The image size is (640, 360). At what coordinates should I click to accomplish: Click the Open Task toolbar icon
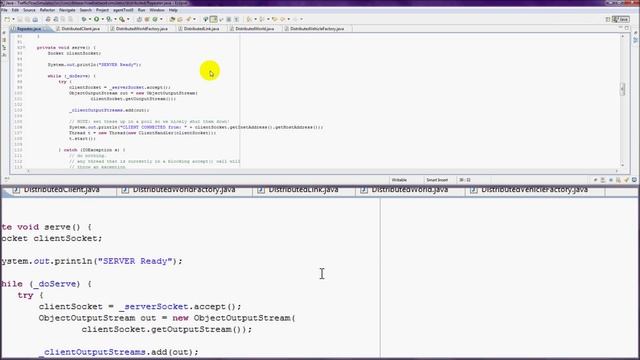click(180, 19)
